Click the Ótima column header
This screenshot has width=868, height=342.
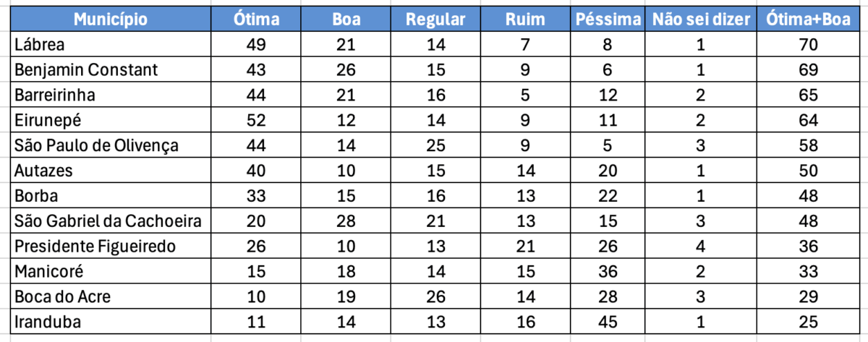256,20
